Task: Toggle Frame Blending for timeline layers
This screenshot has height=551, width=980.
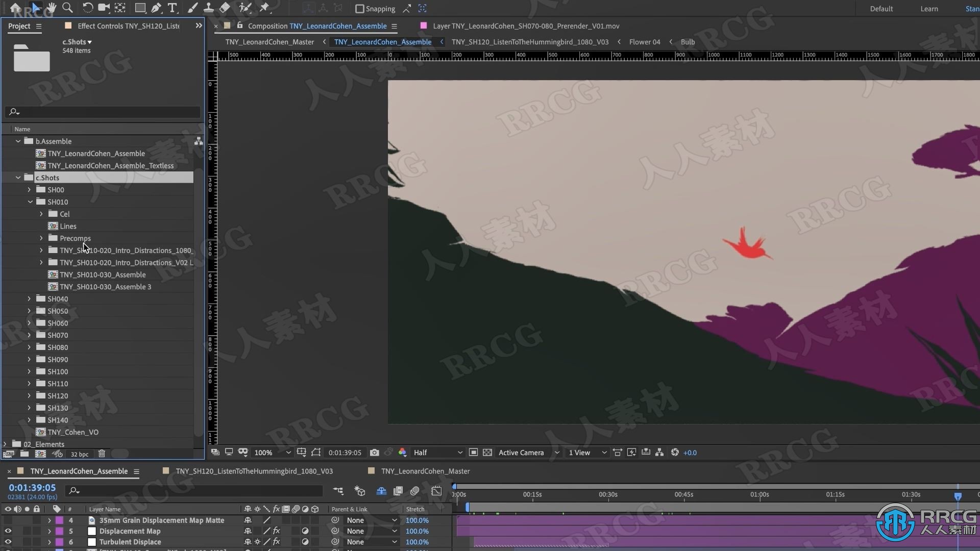Action: click(398, 491)
